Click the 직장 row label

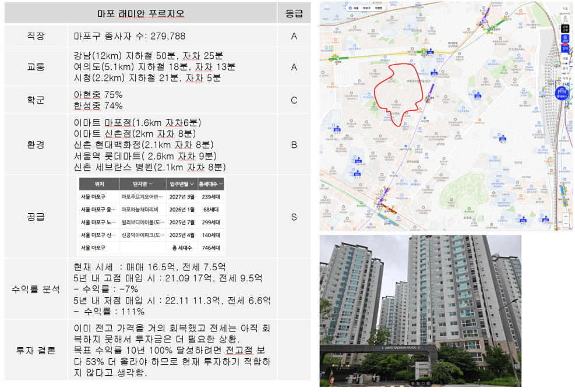click(36, 36)
